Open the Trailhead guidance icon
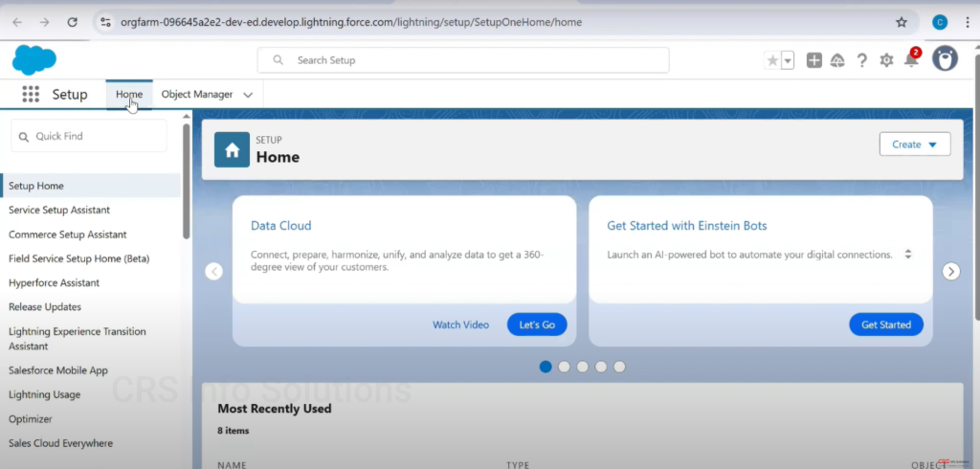980x469 pixels. (x=837, y=60)
